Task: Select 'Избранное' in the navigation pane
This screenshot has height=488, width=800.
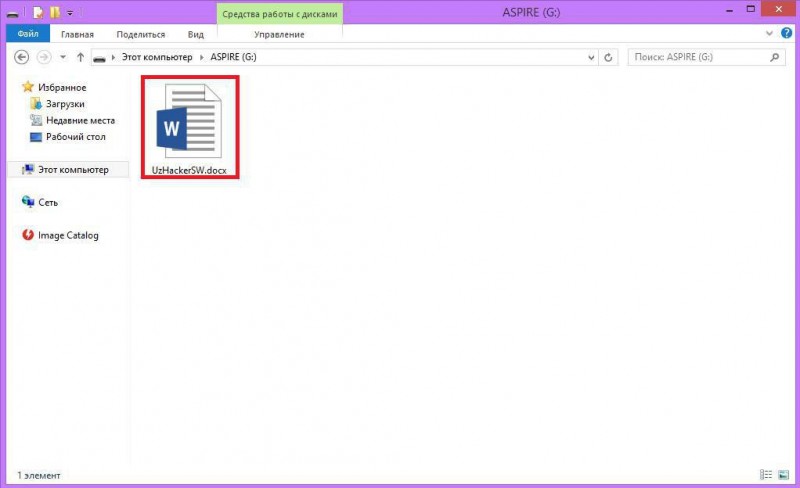Action: pyautogui.click(x=62, y=87)
